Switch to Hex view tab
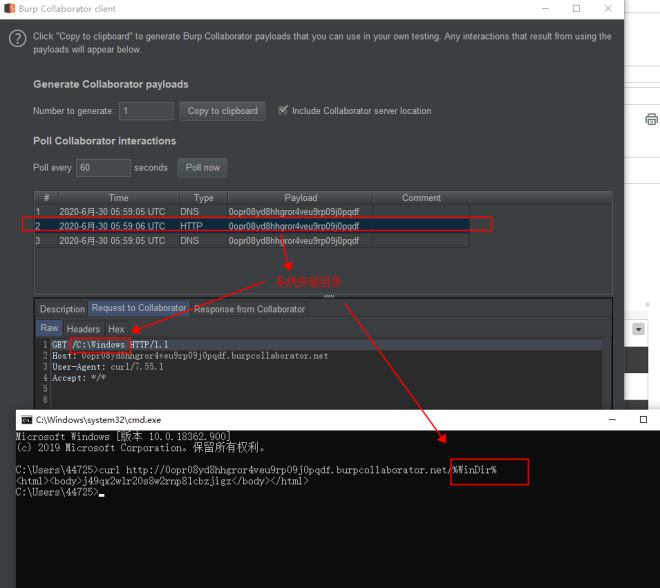The height and width of the screenshot is (588, 660). (116, 329)
